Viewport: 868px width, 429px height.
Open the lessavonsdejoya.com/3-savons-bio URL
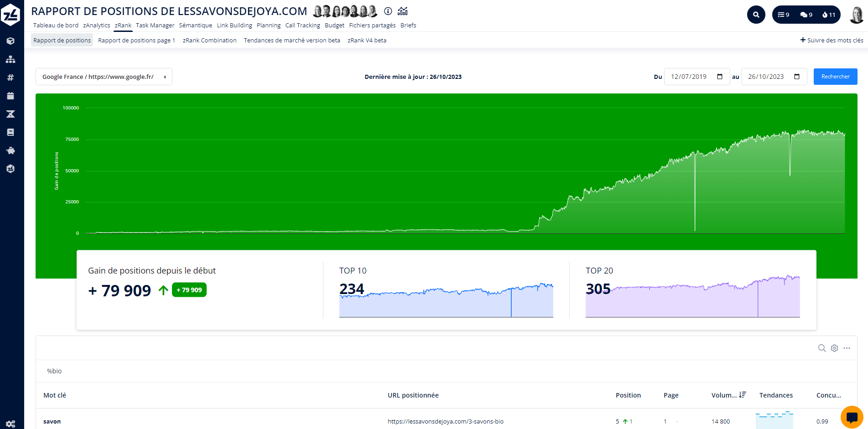[446, 422]
